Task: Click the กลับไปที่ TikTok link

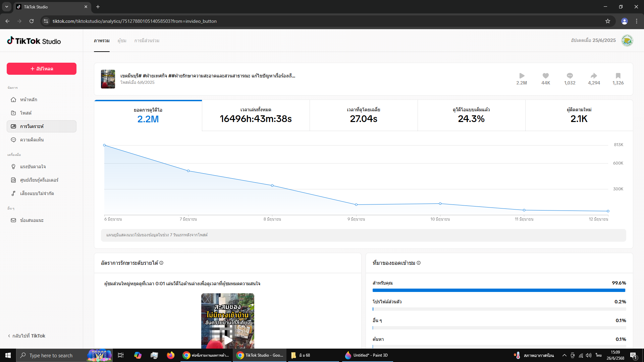Action: tap(27, 336)
